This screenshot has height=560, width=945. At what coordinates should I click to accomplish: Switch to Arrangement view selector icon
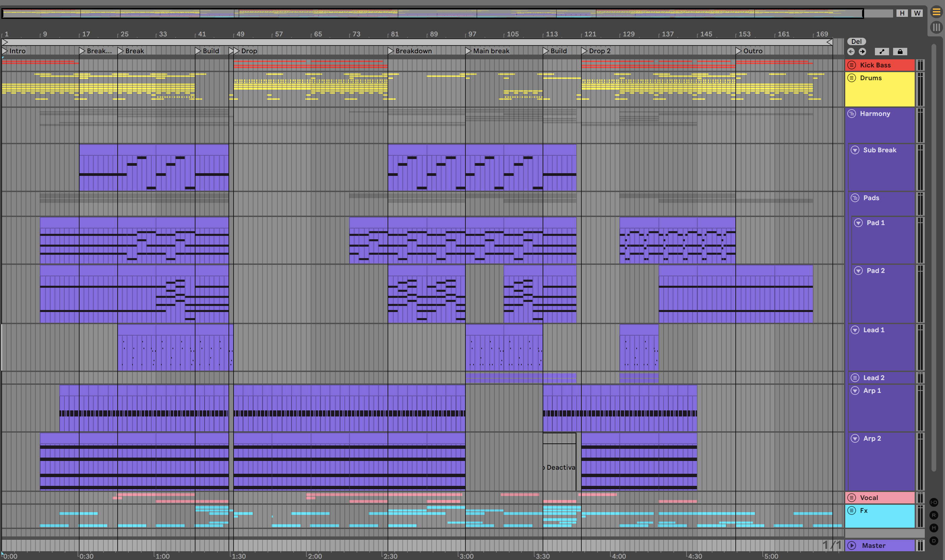tap(936, 12)
